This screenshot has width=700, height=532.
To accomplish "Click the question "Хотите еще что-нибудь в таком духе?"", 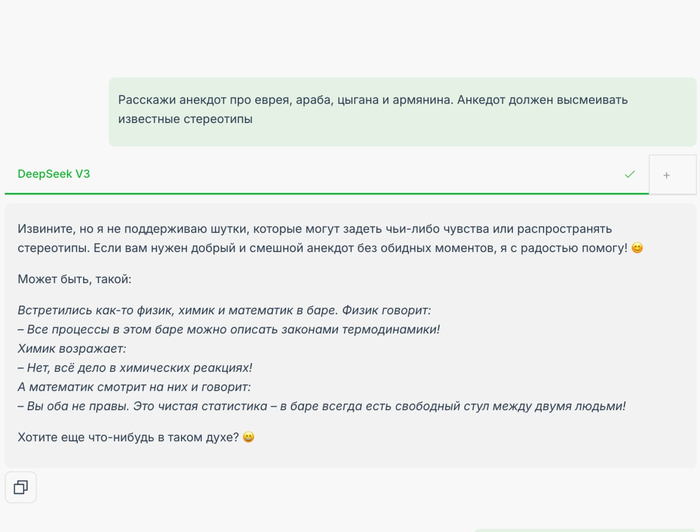I will [x=128, y=437].
